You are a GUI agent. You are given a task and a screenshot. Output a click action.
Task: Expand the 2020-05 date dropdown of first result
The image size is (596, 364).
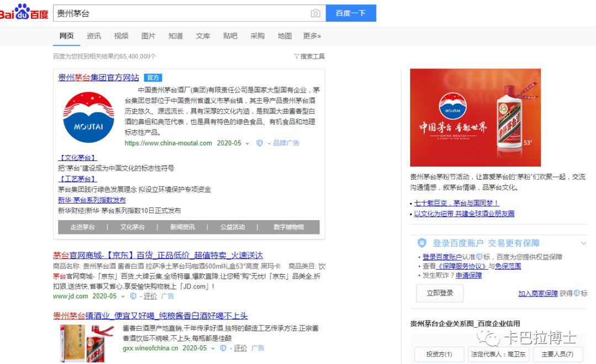pos(247,143)
